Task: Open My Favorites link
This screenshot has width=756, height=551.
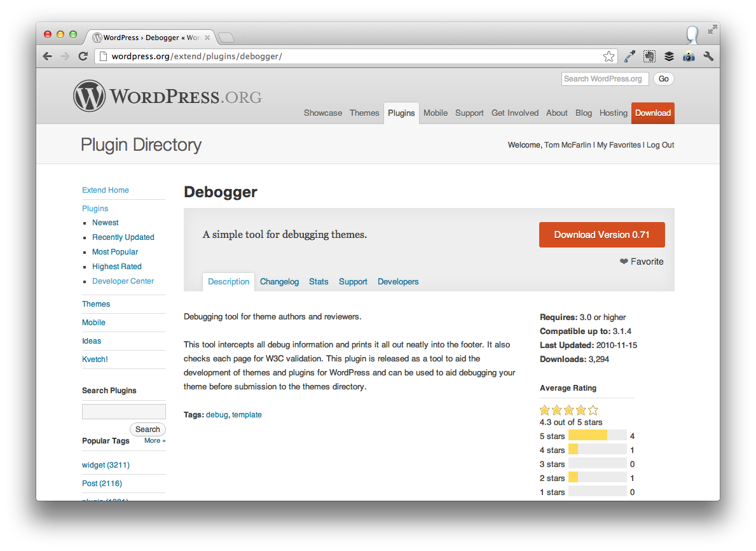Action: pos(619,145)
